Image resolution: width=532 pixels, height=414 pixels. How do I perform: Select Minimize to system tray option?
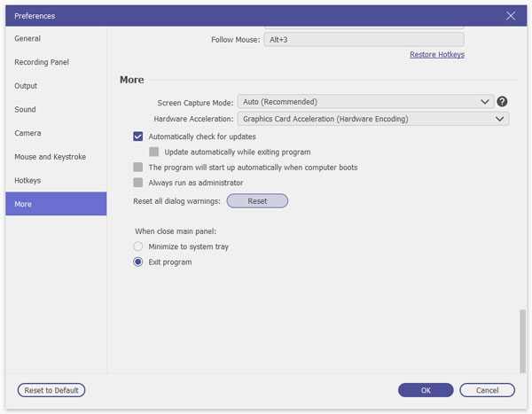click(x=138, y=246)
